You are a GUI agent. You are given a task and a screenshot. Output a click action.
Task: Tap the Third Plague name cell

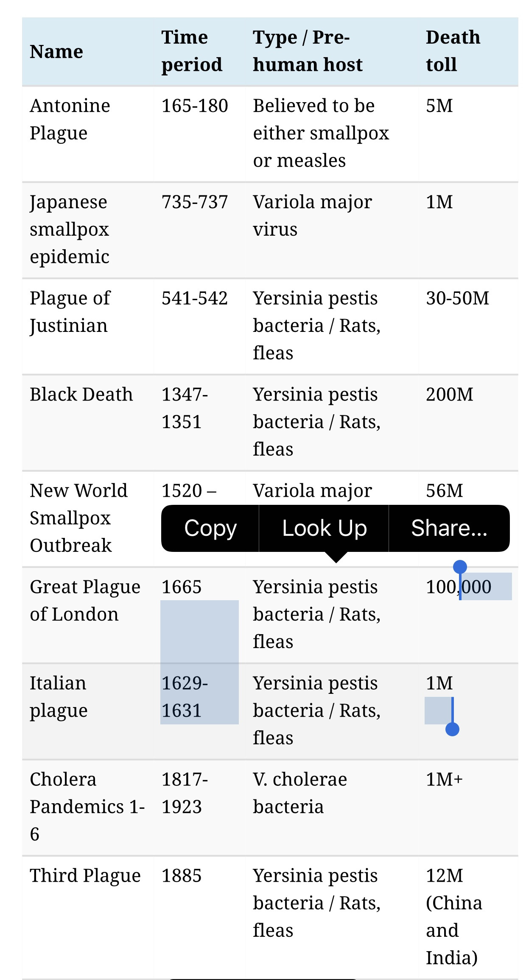click(85, 875)
